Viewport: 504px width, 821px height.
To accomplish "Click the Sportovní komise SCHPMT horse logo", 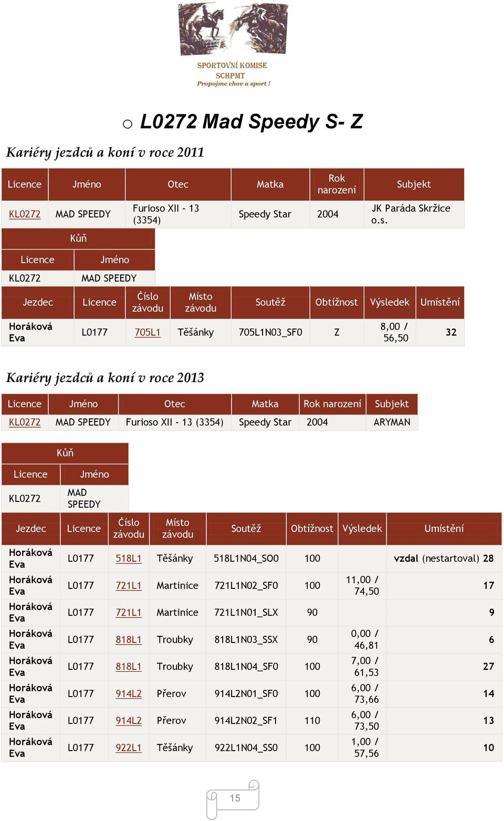I will [x=233, y=45].
